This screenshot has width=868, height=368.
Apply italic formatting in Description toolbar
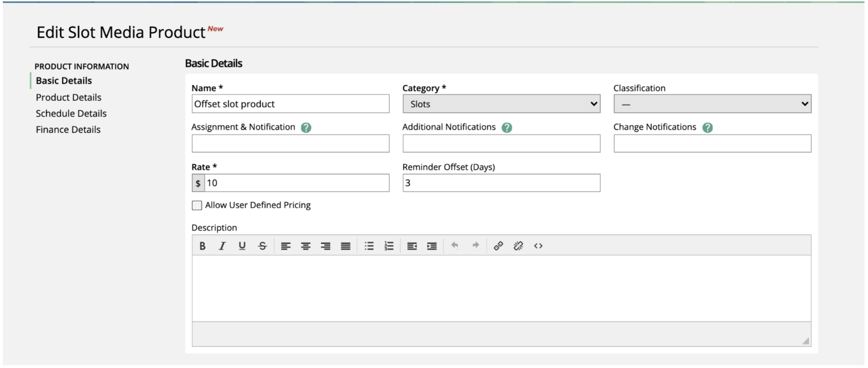pos(222,246)
